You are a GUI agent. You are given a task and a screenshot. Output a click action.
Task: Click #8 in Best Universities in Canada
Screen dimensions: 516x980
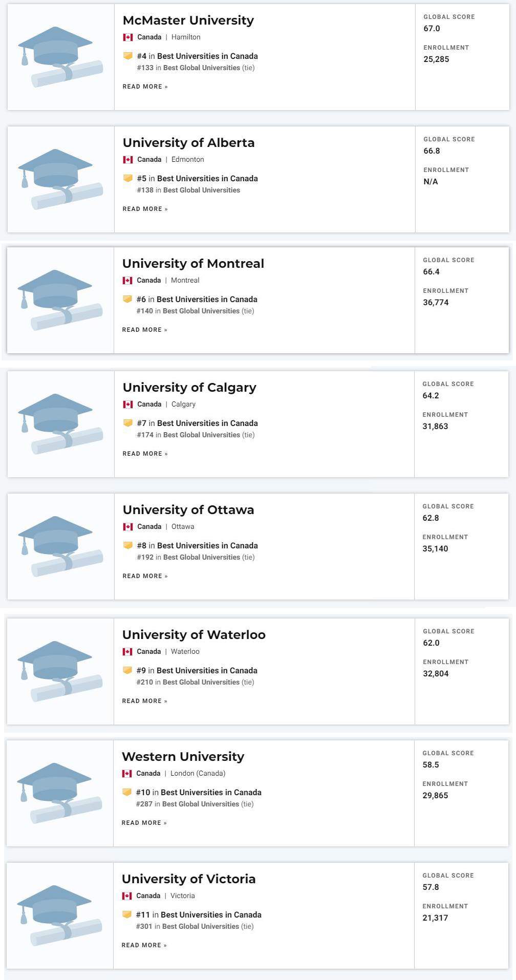click(197, 546)
